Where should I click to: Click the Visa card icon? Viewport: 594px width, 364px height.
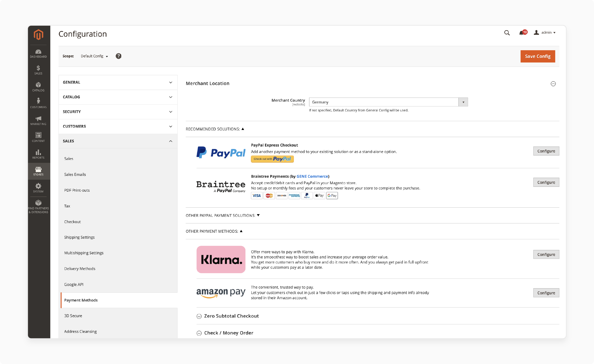257,195
